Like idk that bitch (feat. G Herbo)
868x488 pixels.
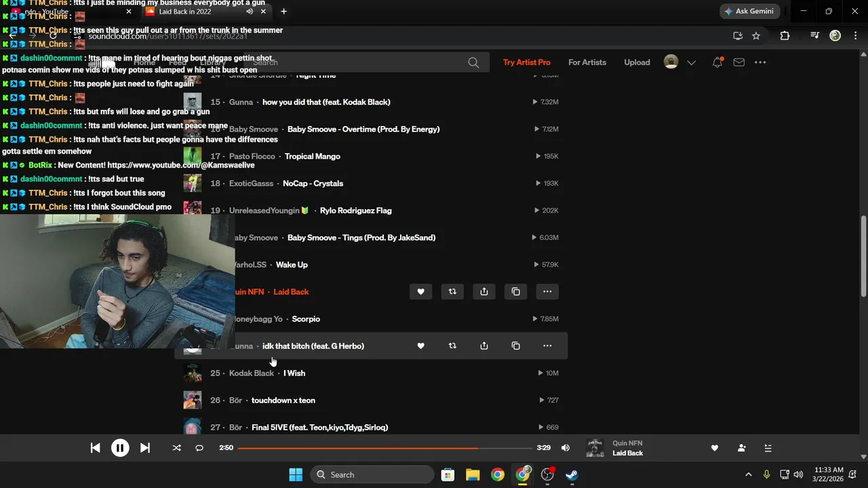(420, 346)
